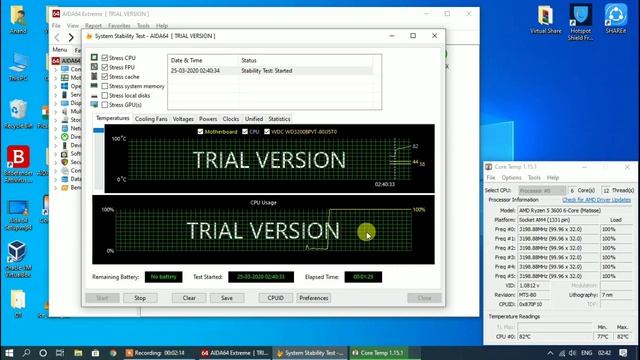
Task: Open the Recycle Bin desktop icon
Action: tap(18, 114)
